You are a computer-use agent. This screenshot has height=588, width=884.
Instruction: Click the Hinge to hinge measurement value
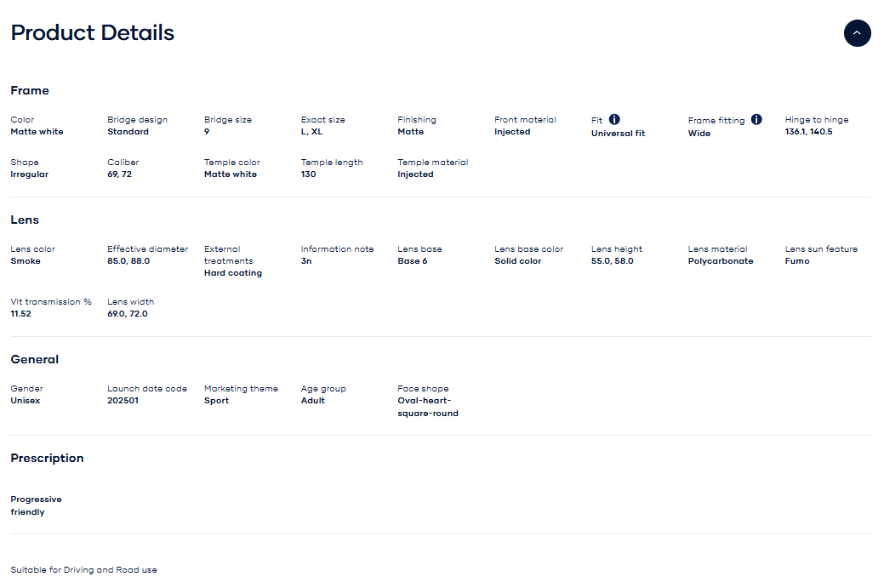point(808,132)
